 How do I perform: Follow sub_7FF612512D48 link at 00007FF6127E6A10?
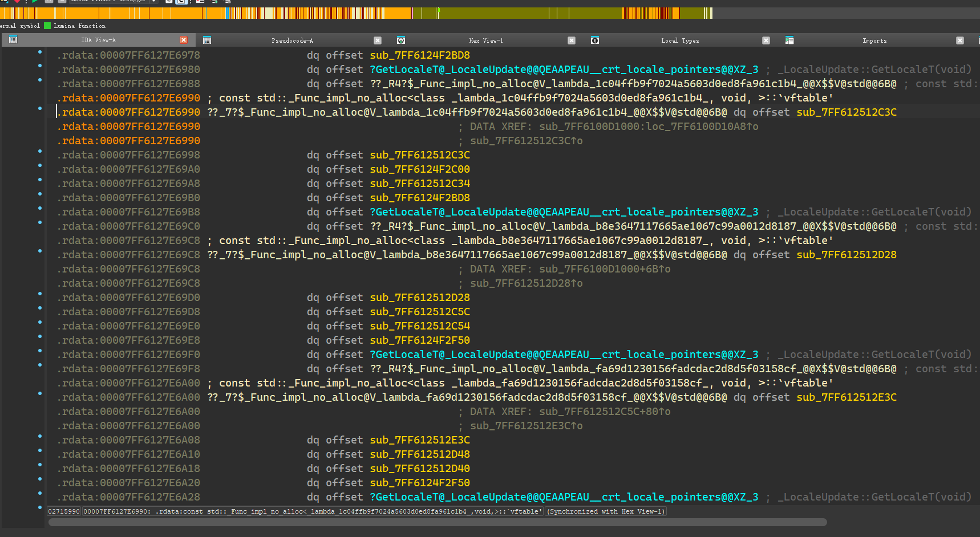[420, 454]
